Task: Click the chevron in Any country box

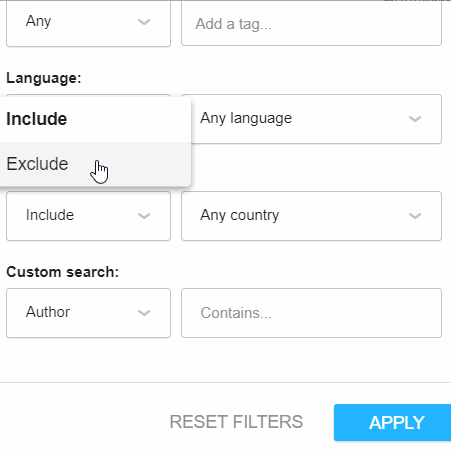Action: click(x=415, y=216)
